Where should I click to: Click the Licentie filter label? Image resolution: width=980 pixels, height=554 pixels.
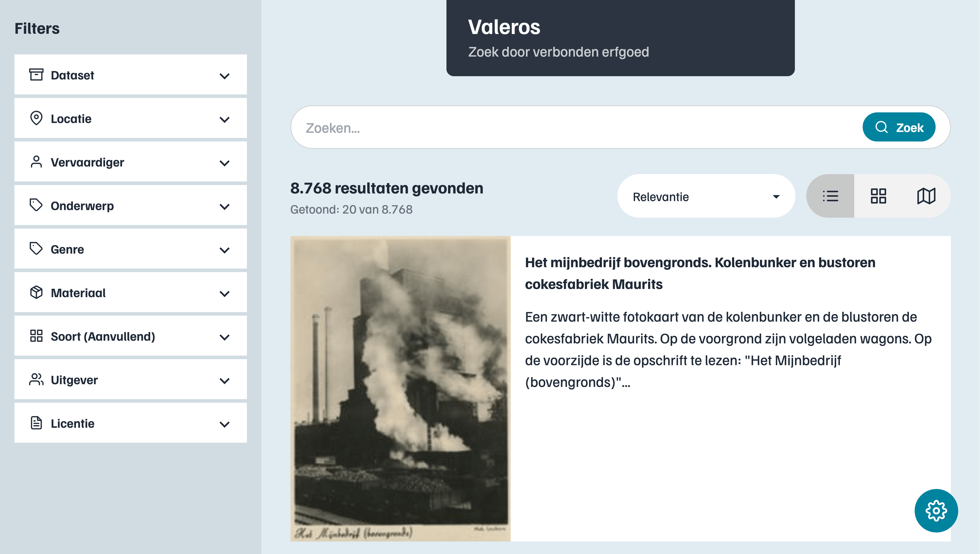tap(72, 423)
